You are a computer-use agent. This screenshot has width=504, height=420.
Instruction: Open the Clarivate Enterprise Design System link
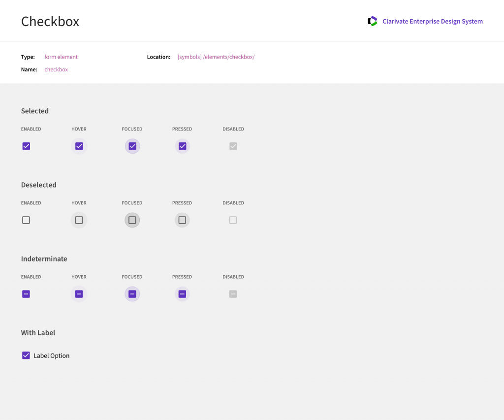[x=432, y=21]
